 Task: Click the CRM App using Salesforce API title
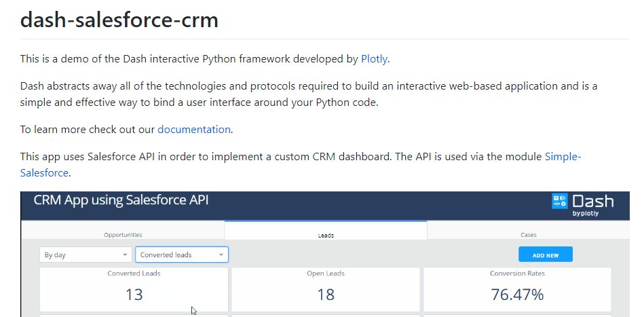[x=121, y=200]
